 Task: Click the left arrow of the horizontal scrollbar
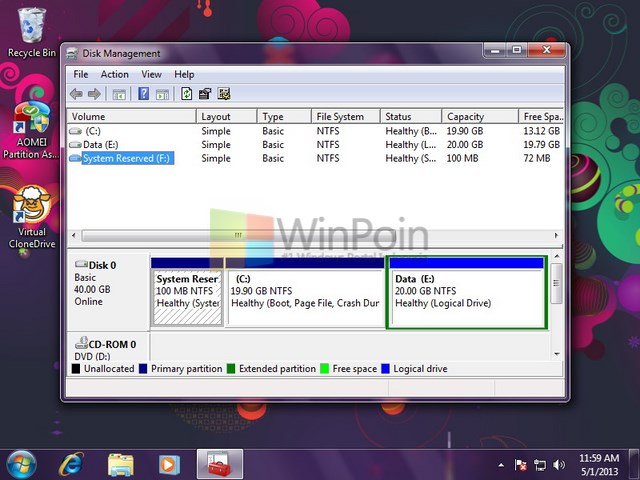(74, 235)
